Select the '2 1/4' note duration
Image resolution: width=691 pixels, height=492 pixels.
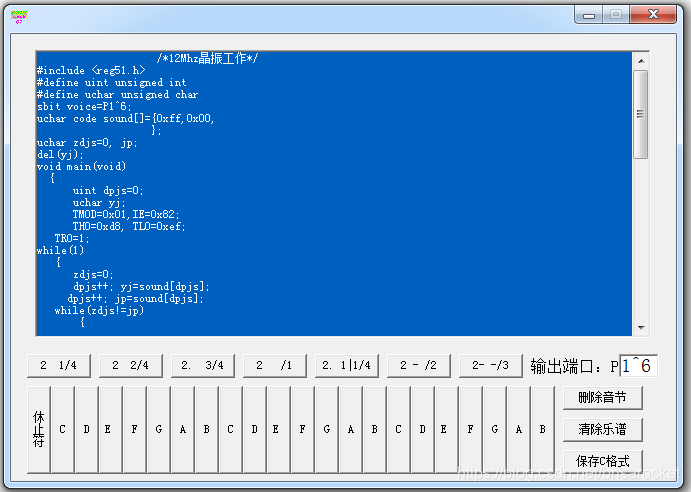click(59, 365)
